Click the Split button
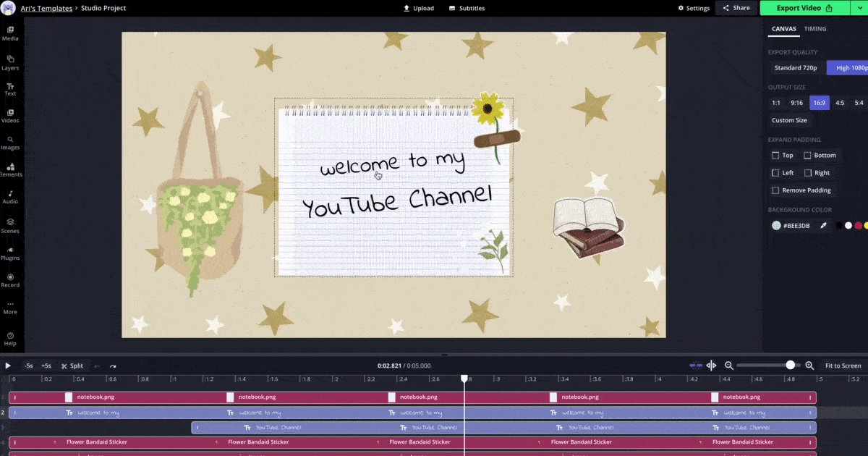 (72, 366)
